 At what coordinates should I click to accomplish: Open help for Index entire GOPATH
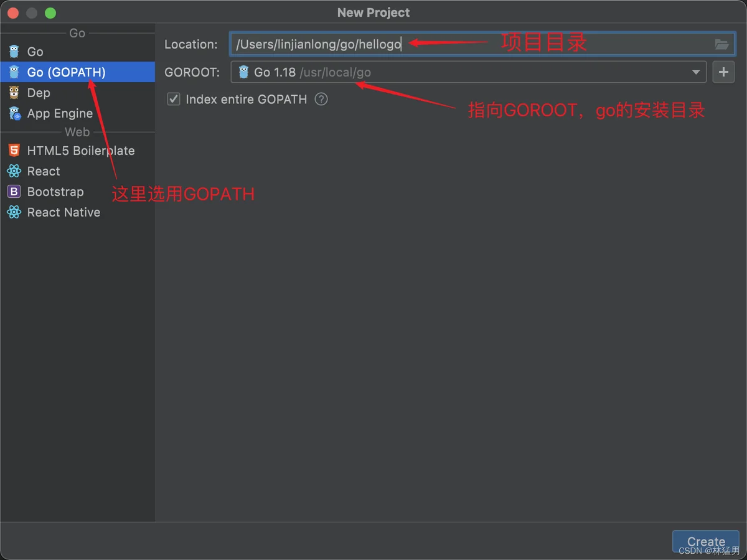(321, 99)
